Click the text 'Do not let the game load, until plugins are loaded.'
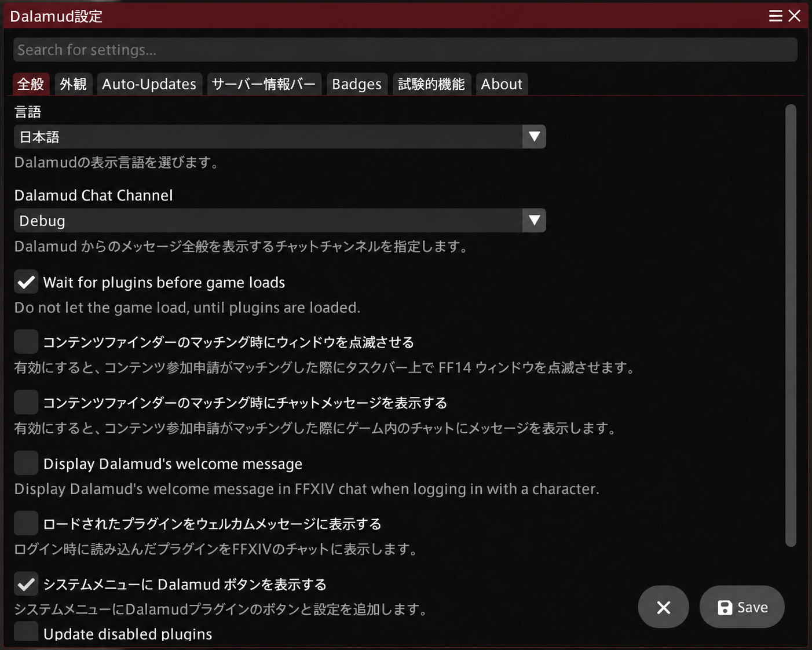812x650 pixels. (x=187, y=308)
